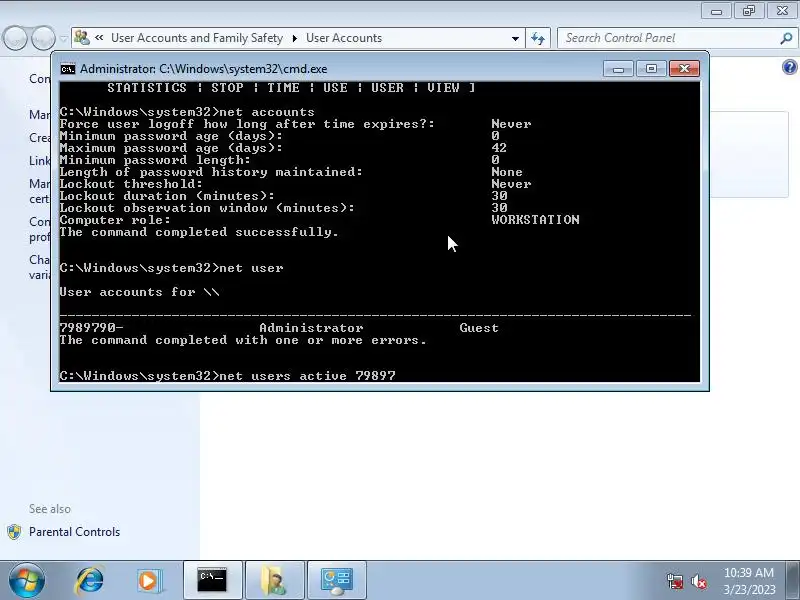Click the '7989790-' account name
This screenshot has height=600, width=800.
[x=91, y=328]
